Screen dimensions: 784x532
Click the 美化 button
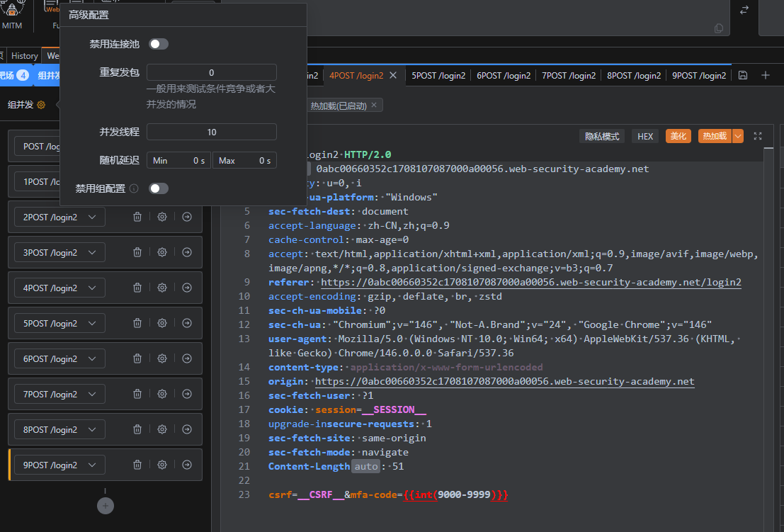[678, 136]
